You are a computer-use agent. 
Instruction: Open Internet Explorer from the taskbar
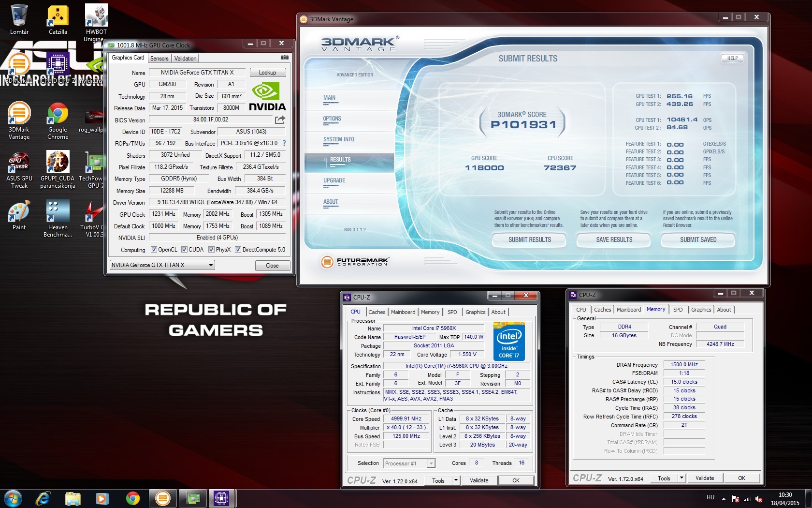[43, 498]
